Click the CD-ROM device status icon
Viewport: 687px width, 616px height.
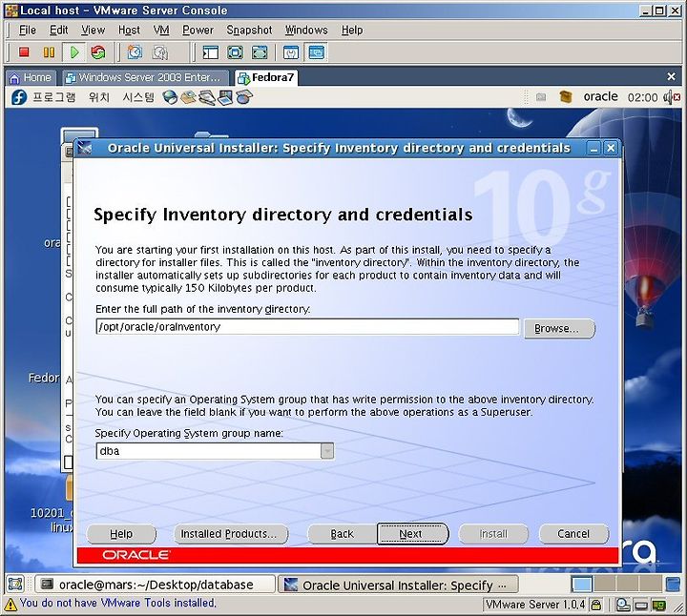(622, 606)
